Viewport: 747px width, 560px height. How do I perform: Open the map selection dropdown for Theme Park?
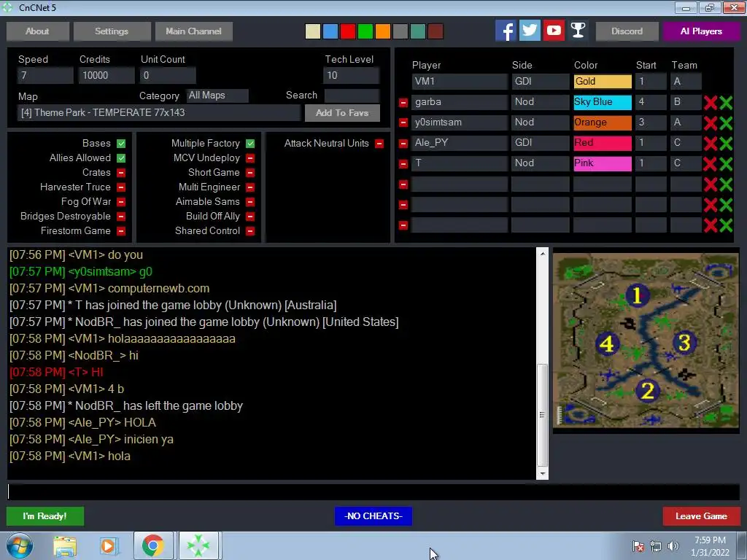(x=158, y=113)
